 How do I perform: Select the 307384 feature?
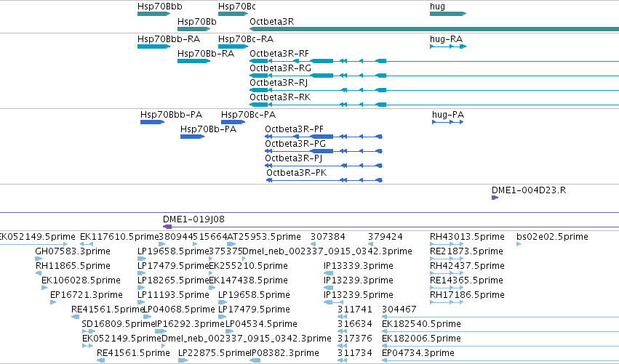(313, 245)
